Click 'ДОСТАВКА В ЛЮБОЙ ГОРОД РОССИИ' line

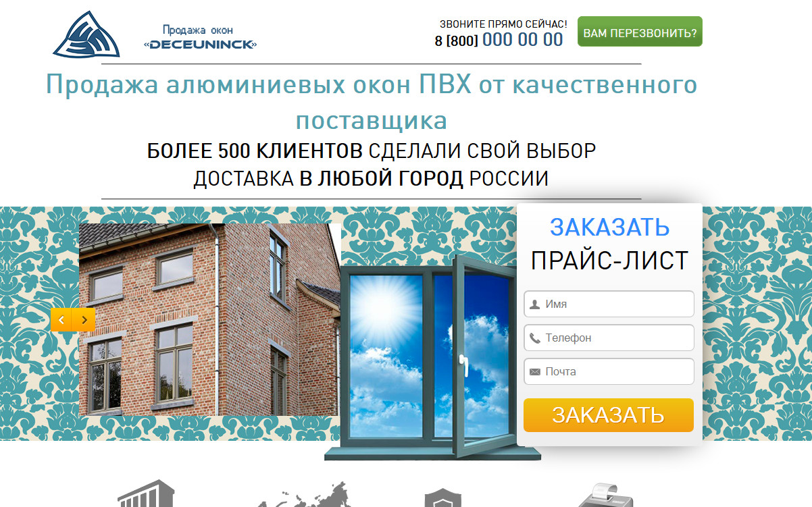[x=371, y=179]
